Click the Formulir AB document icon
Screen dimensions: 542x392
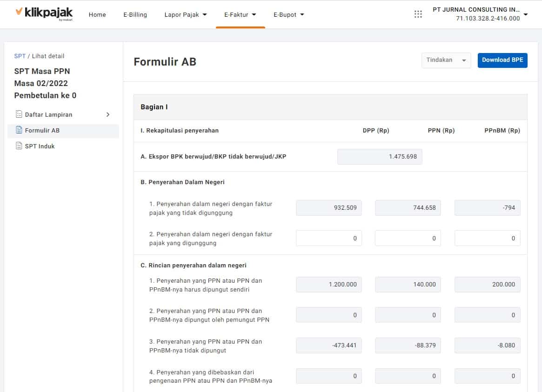tap(19, 130)
